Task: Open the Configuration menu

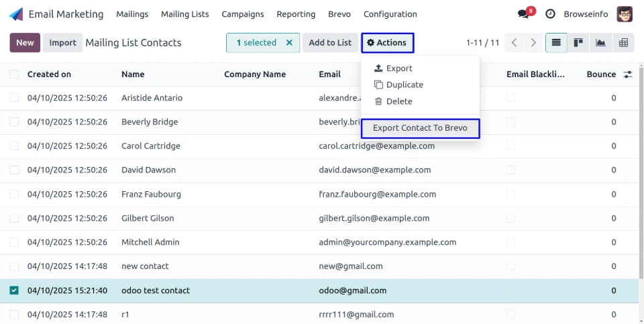Action: click(x=390, y=14)
